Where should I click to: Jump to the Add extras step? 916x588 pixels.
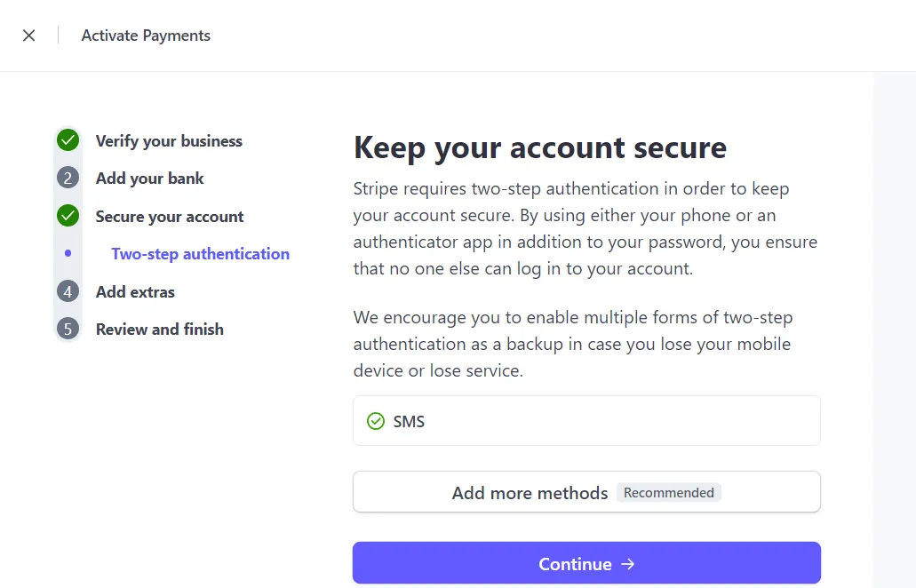[x=135, y=292]
